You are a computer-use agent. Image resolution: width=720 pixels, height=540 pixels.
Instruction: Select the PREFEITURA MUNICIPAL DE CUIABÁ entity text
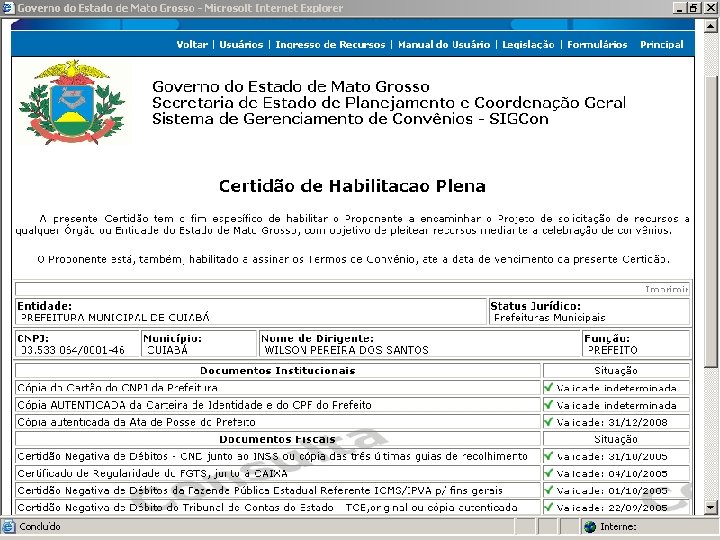tap(115, 317)
